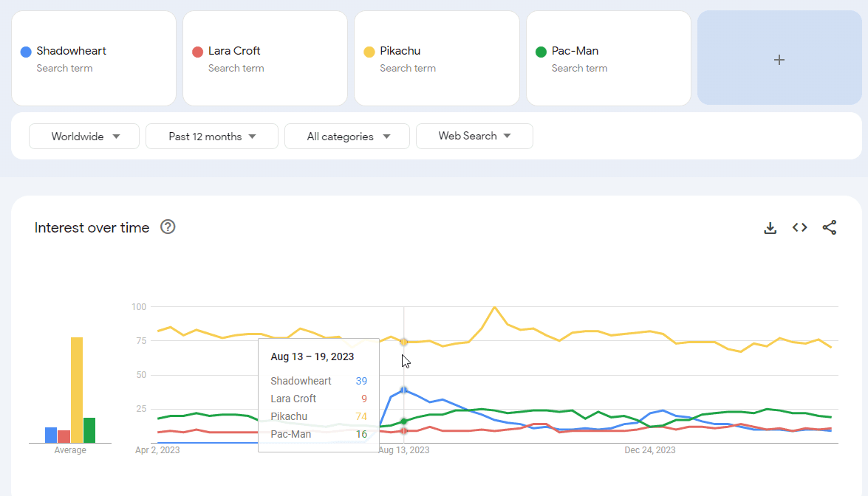Edit the Shadowheart search term card
This screenshot has width=868, height=496.
94,58
